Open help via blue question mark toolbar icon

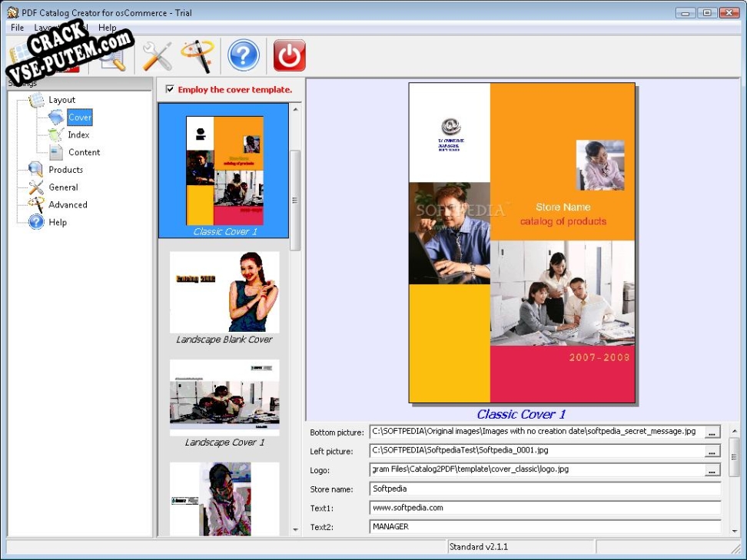point(244,56)
